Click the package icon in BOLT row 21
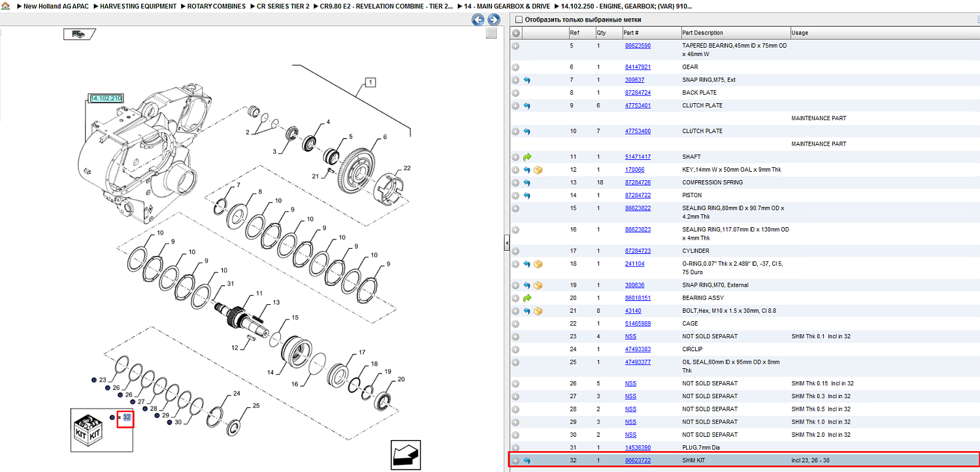The height and width of the screenshot is (472, 980). [x=538, y=311]
